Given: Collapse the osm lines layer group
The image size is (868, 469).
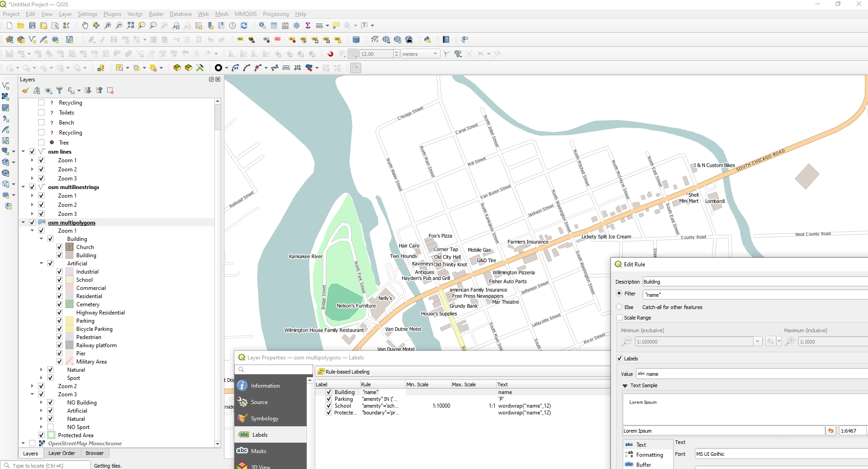Looking at the screenshot, I should 23,151.
